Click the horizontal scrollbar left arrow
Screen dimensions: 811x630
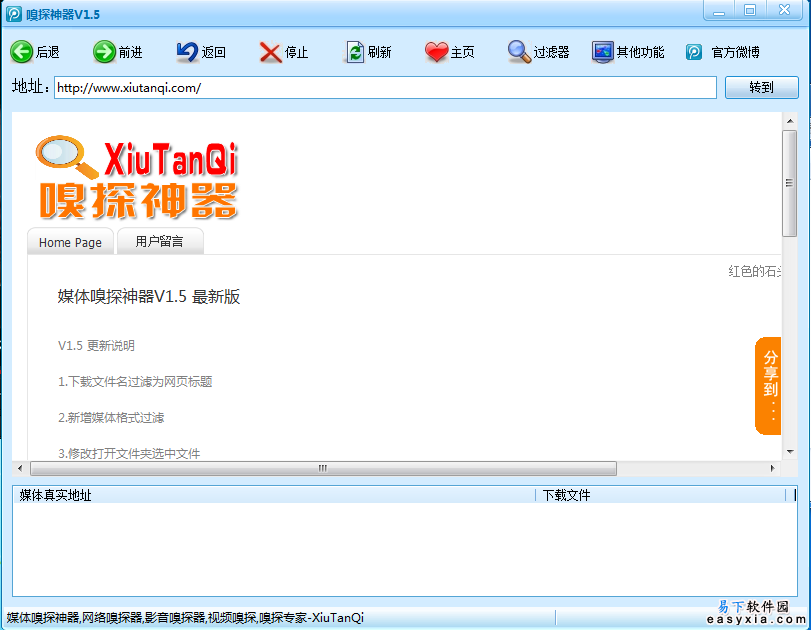tap(20, 468)
